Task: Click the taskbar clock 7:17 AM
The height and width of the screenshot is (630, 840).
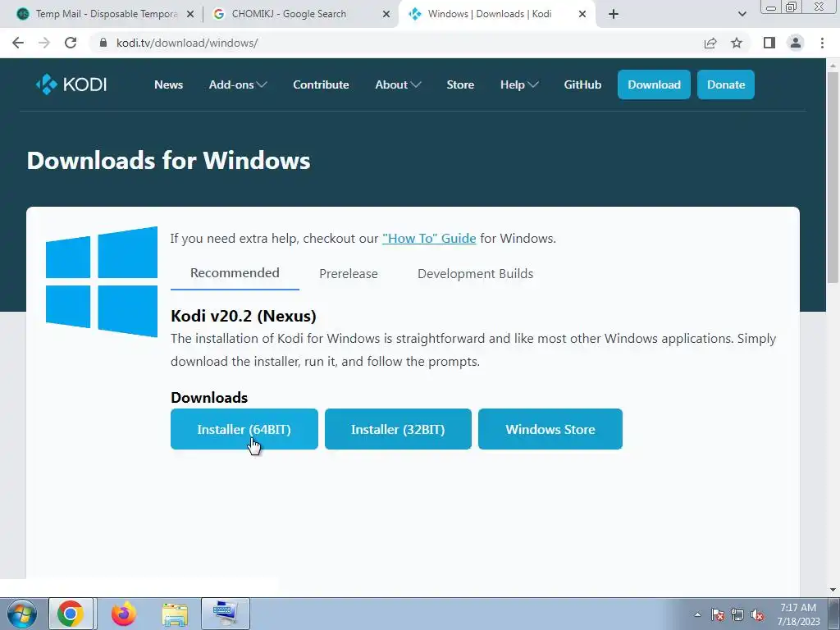Action: click(x=798, y=614)
